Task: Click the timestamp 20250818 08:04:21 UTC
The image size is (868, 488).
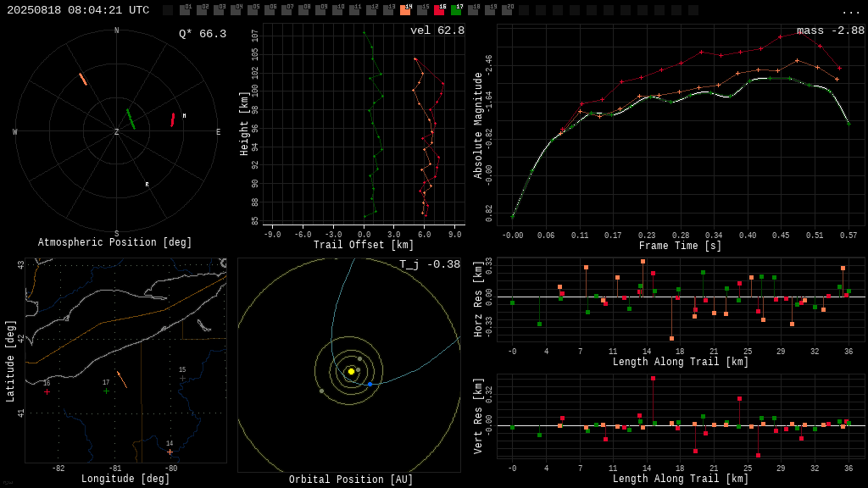Action: 78,10
